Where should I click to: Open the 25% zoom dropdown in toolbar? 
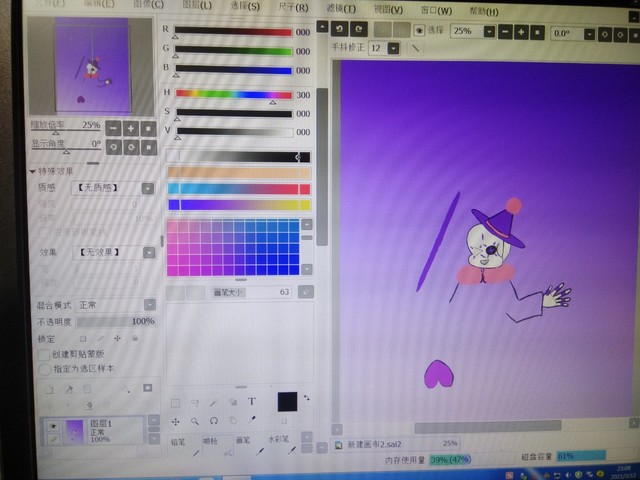pos(489,31)
